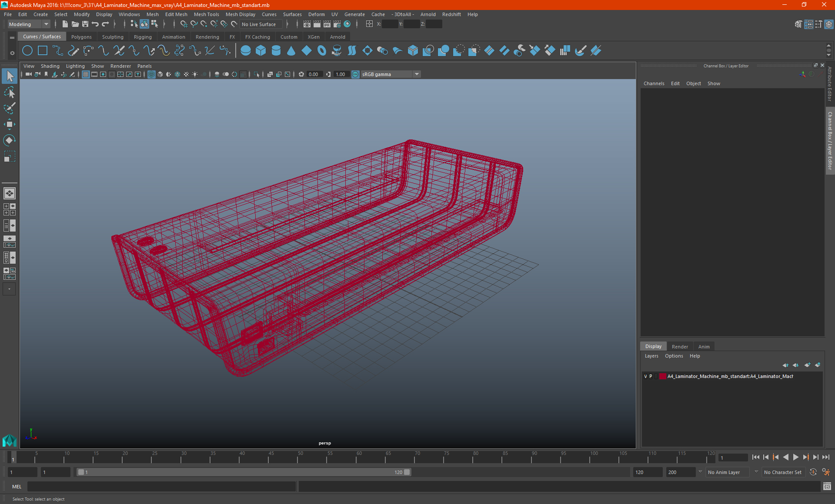Step to next keyframe

point(805,457)
